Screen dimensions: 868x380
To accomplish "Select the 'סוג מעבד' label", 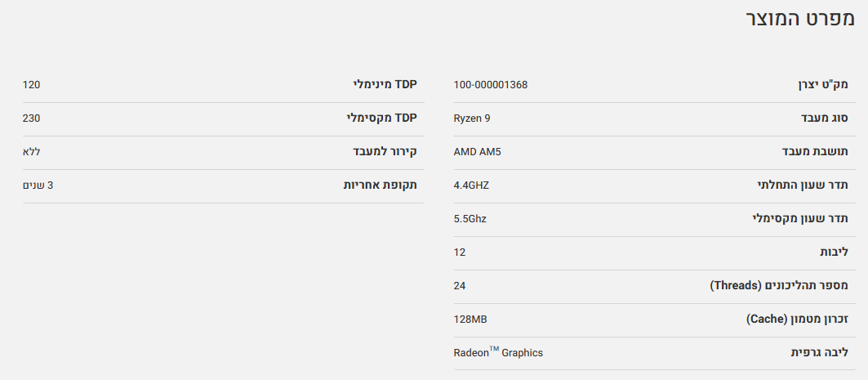I will tap(825, 118).
